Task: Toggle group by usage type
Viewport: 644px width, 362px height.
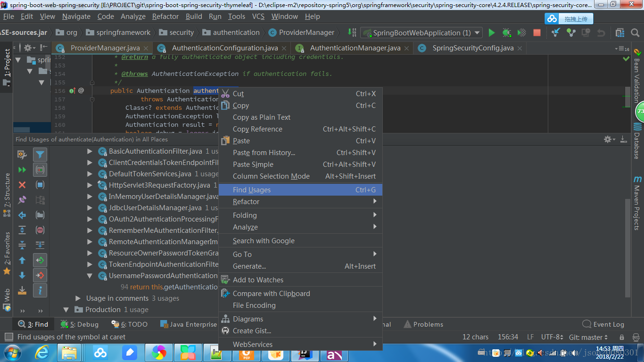Action: [40, 169]
